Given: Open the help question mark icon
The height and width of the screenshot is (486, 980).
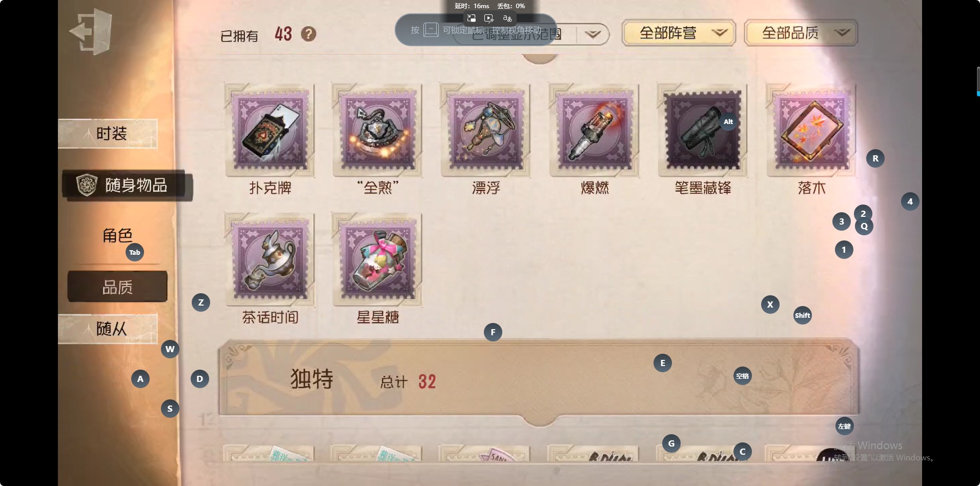Looking at the screenshot, I should pos(308,34).
